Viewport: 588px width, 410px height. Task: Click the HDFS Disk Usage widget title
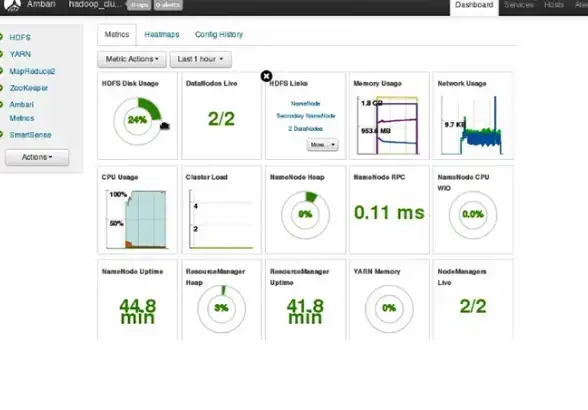[x=130, y=84]
